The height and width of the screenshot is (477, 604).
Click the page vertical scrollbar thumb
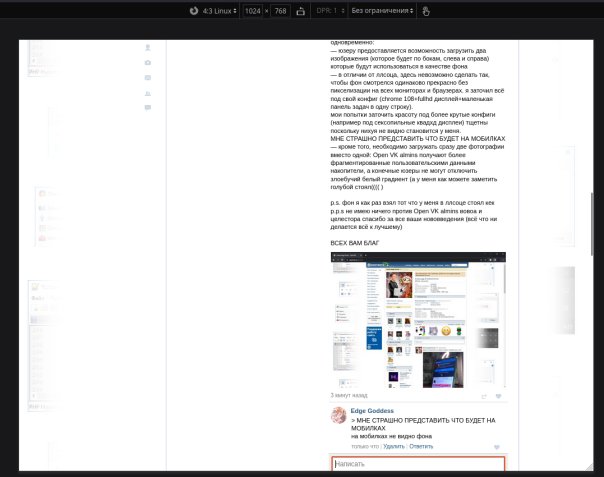[x=592, y=223]
